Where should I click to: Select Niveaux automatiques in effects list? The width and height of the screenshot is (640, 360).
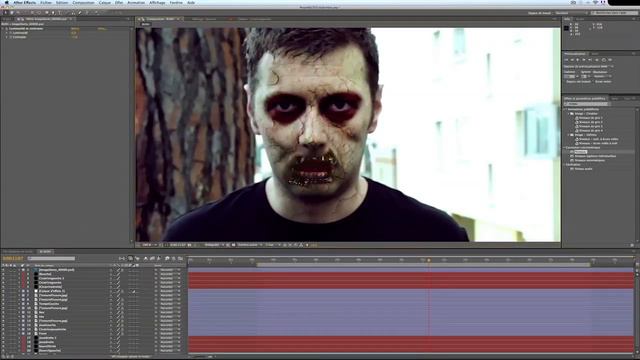(x=590, y=160)
